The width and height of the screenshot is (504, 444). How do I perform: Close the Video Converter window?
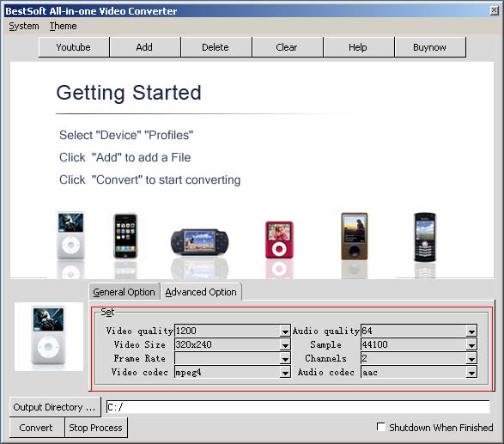(x=494, y=10)
